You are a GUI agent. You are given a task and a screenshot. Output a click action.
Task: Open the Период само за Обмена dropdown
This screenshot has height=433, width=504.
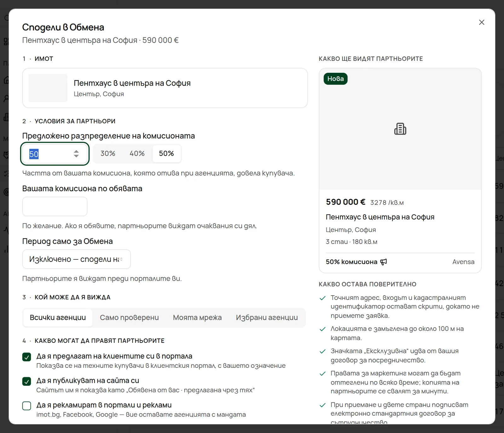click(77, 259)
